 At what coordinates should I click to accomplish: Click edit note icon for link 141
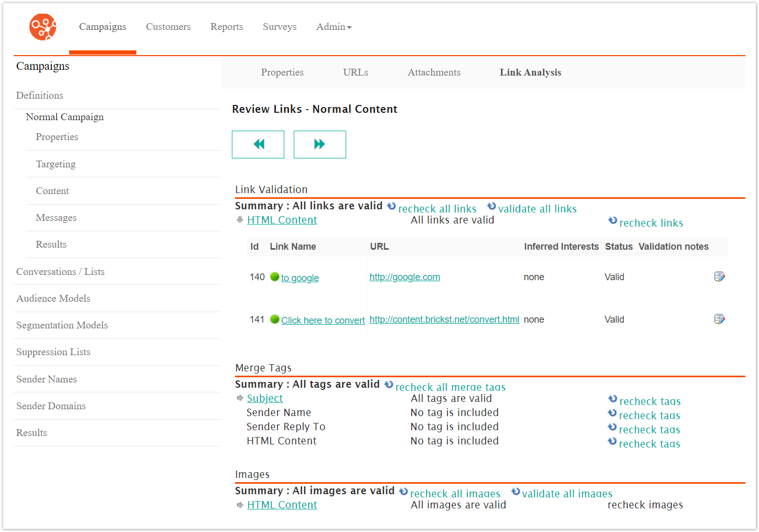(x=719, y=319)
